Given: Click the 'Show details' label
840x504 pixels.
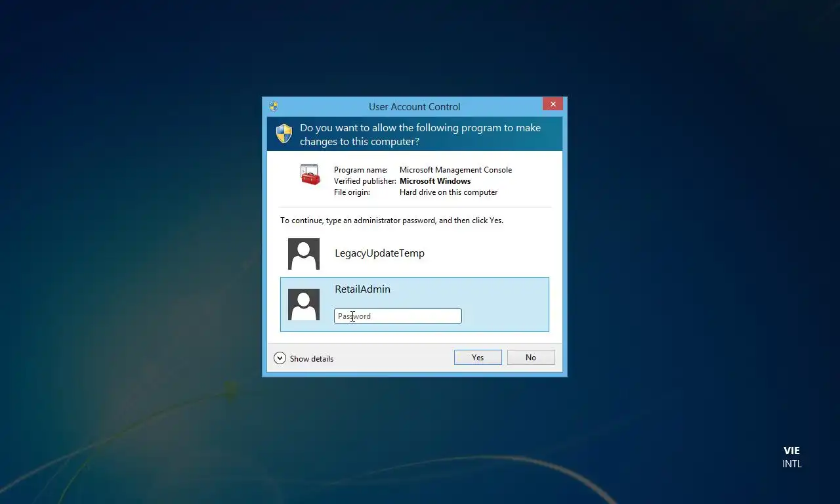Looking at the screenshot, I should click(312, 359).
